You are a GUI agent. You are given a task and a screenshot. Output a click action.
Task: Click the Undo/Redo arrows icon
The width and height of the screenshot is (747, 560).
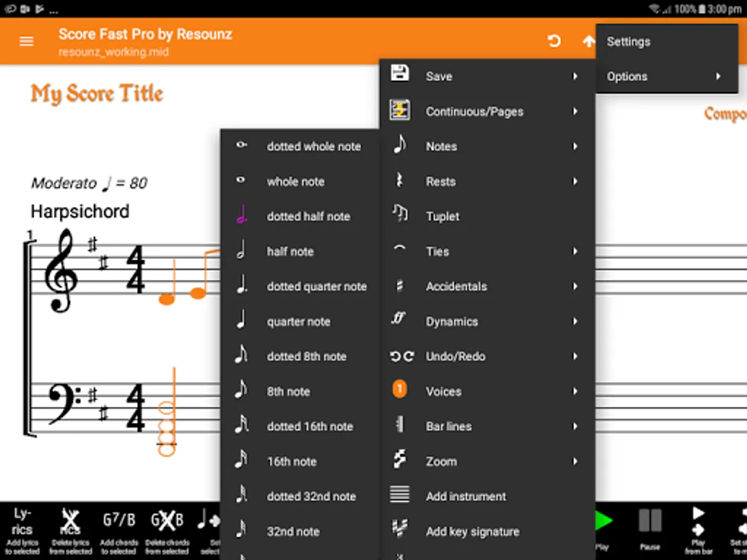pos(402,357)
